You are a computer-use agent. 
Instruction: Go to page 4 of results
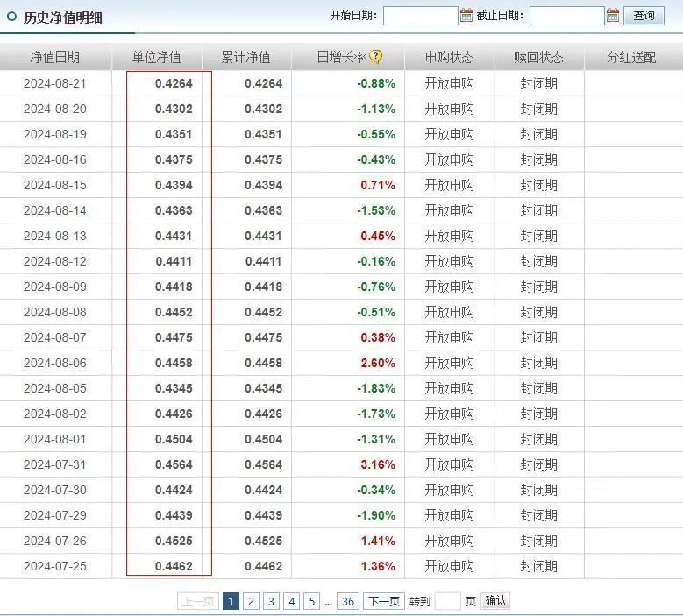coord(291,602)
